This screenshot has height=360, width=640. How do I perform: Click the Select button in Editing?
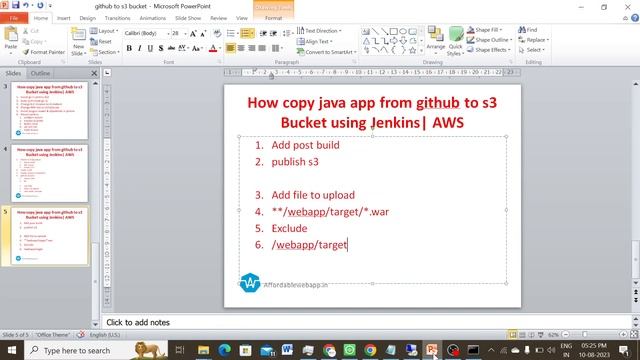click(x=532, y=49)
